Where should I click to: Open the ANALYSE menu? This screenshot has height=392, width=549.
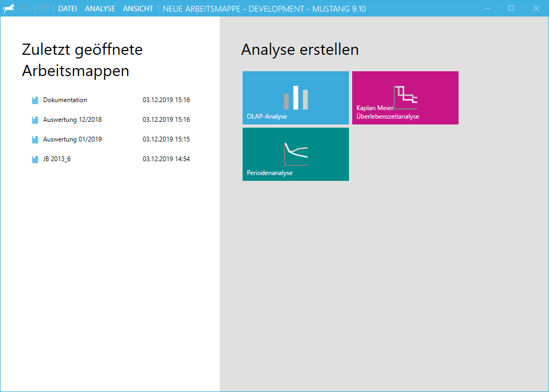click(x=99, y=9)
